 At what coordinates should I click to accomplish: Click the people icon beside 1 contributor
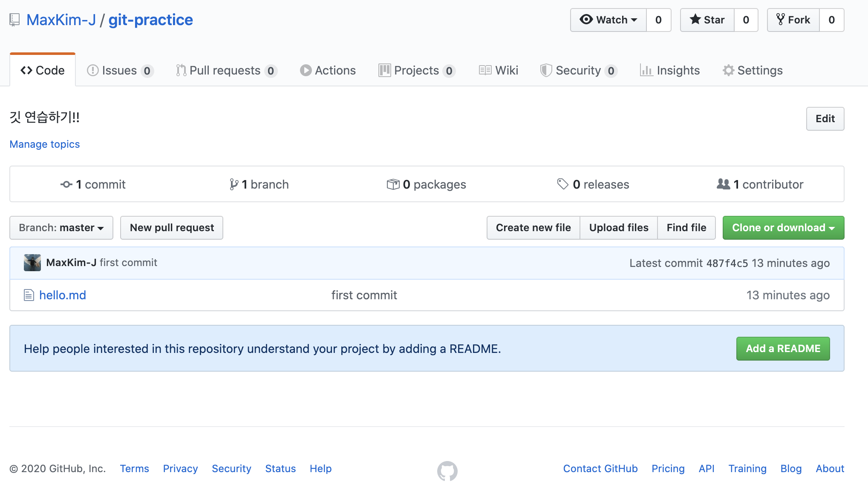click(x=723, y=184)
